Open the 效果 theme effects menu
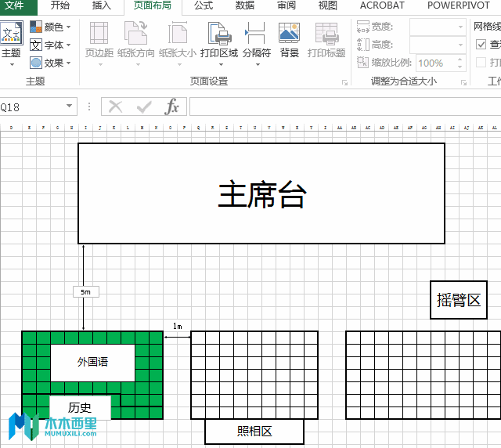The width and height of the screenshot is (501, 448). tap(50, 63)
